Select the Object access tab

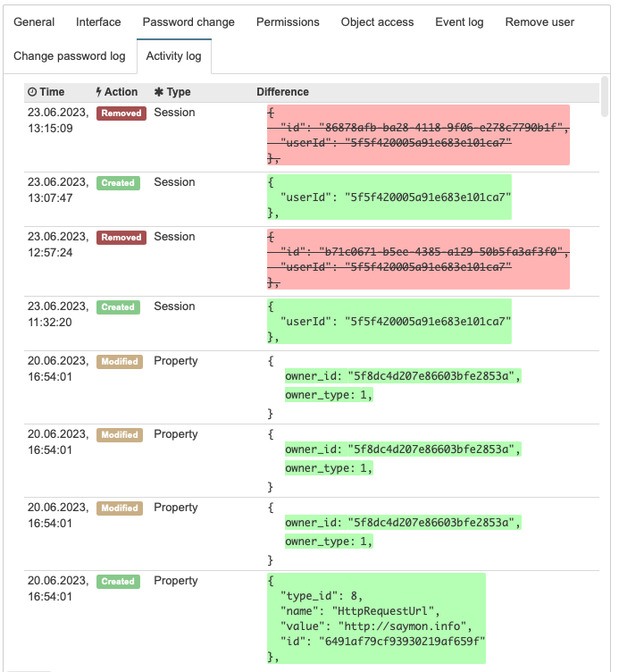[377, 21]
